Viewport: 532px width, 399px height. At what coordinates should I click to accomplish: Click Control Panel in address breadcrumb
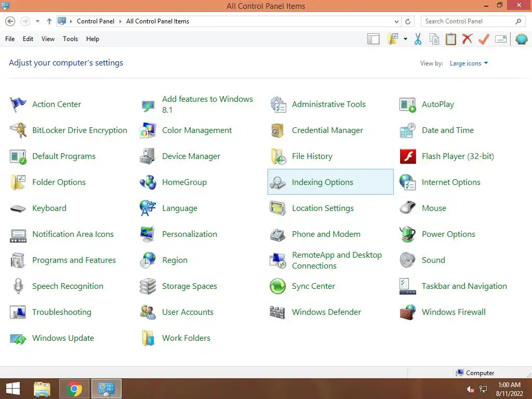[x=96, y=21]
